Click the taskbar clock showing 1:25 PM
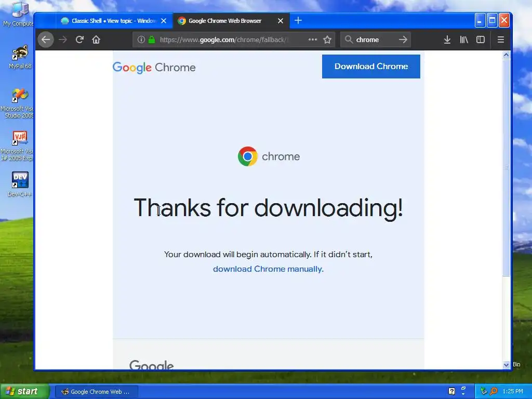 coord(513,391)
